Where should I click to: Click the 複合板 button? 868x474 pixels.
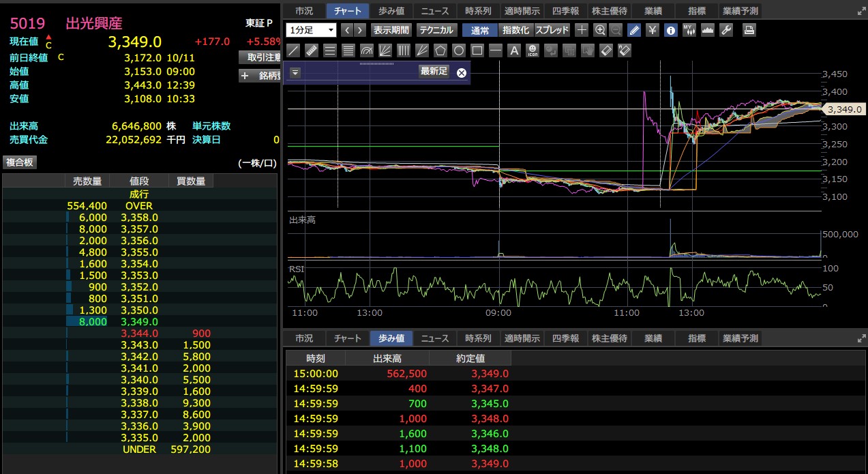(x=20, y=162)
